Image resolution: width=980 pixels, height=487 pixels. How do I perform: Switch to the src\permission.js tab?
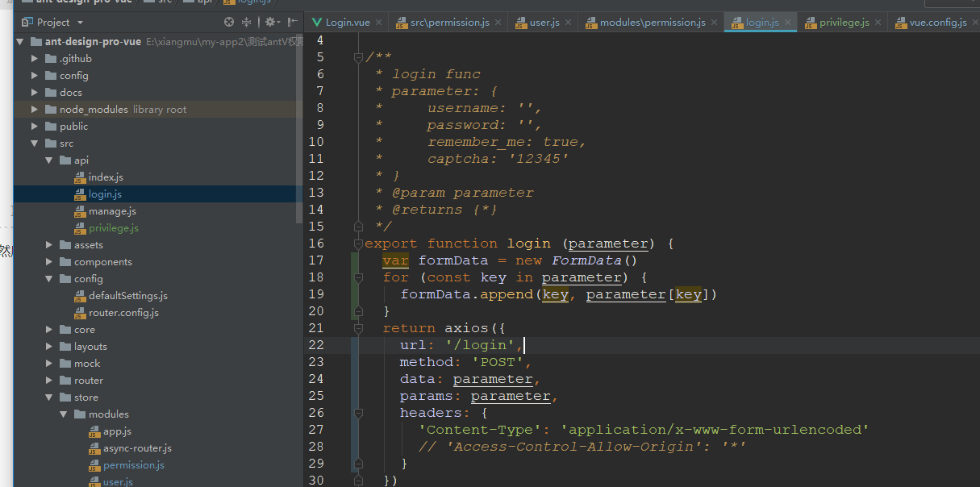(x=449, y=23)
